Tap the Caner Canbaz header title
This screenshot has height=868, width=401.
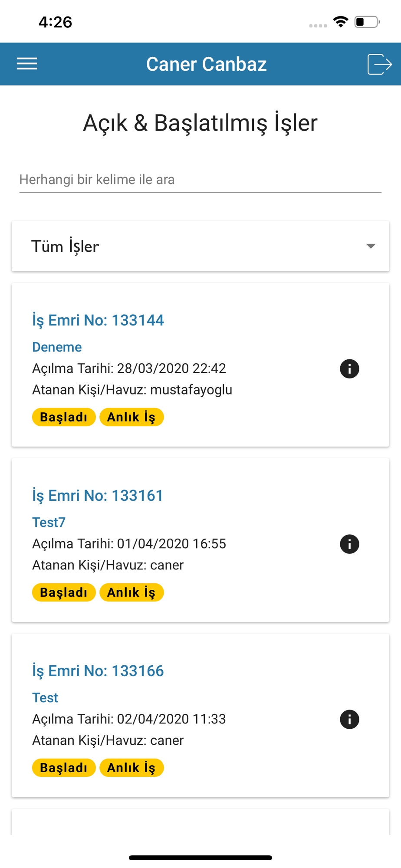click(207, 64)
